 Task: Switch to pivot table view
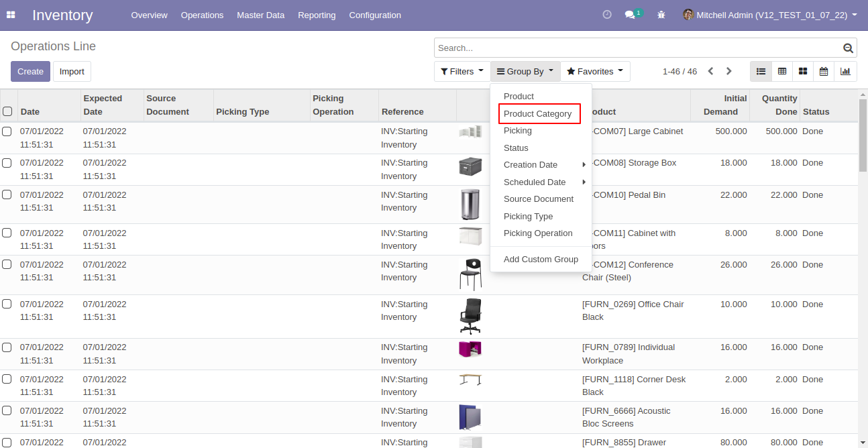click(x=782, y=71)
